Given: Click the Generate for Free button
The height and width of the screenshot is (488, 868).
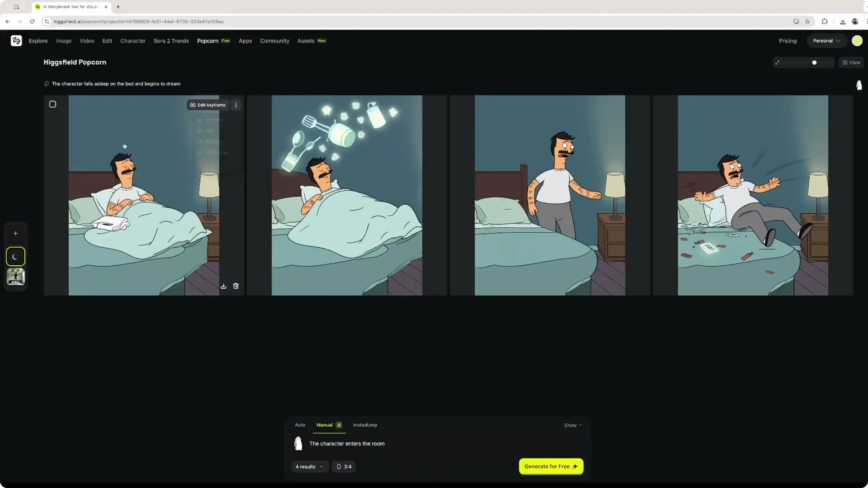Looking at the screenshot, I should tap(551, 466).
